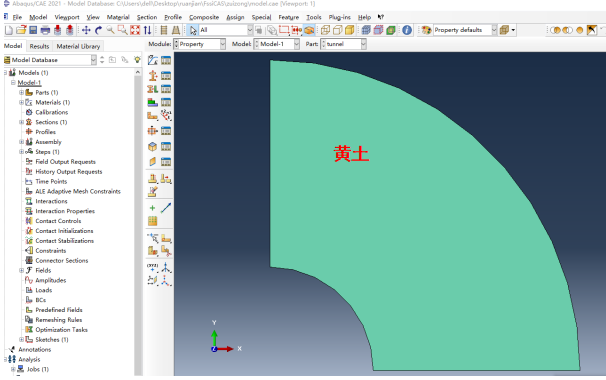Open the Print icon in toolbar

[x=45, y=30]
